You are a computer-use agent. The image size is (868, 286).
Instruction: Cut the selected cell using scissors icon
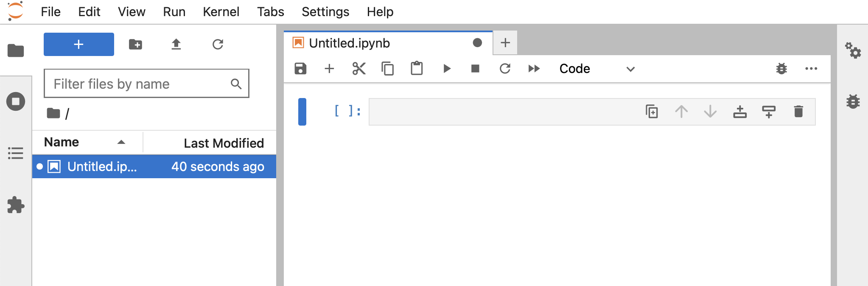tap(358, 69)
